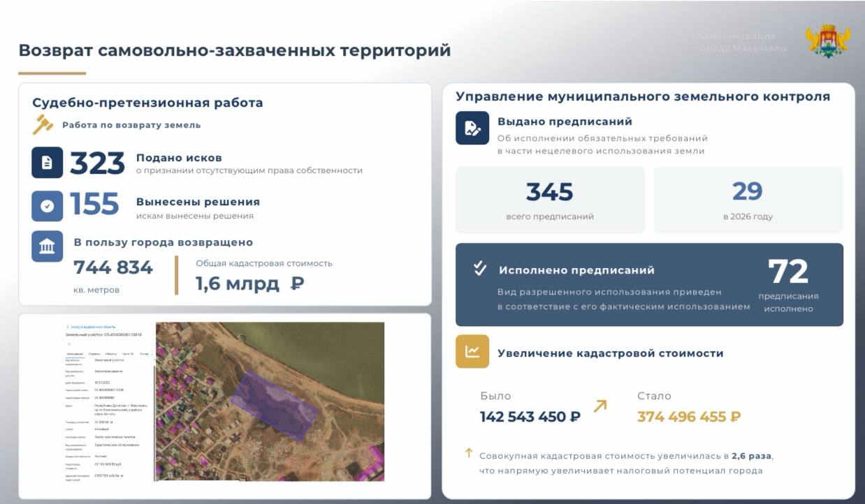Select the yellow chart icon for кадастровой стоимости
This screenshot has height=504, width=865.
click(x=472, y=352)
